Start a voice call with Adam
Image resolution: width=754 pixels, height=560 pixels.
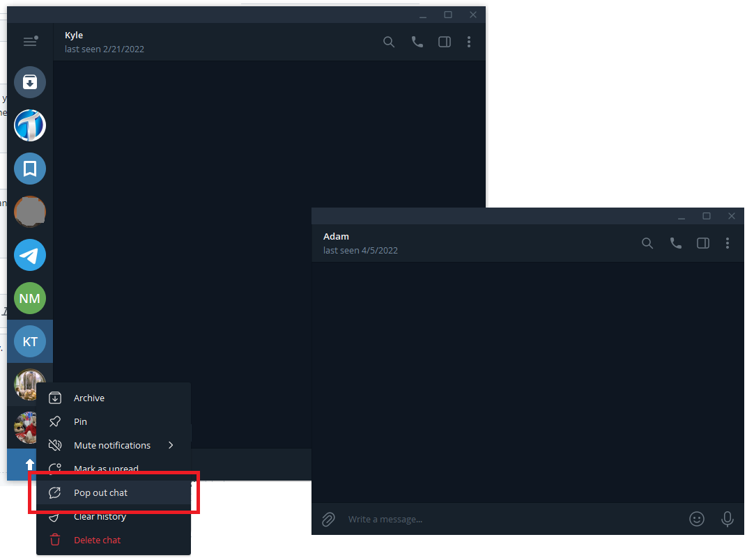pyautogui.click(x=675, y=243)
